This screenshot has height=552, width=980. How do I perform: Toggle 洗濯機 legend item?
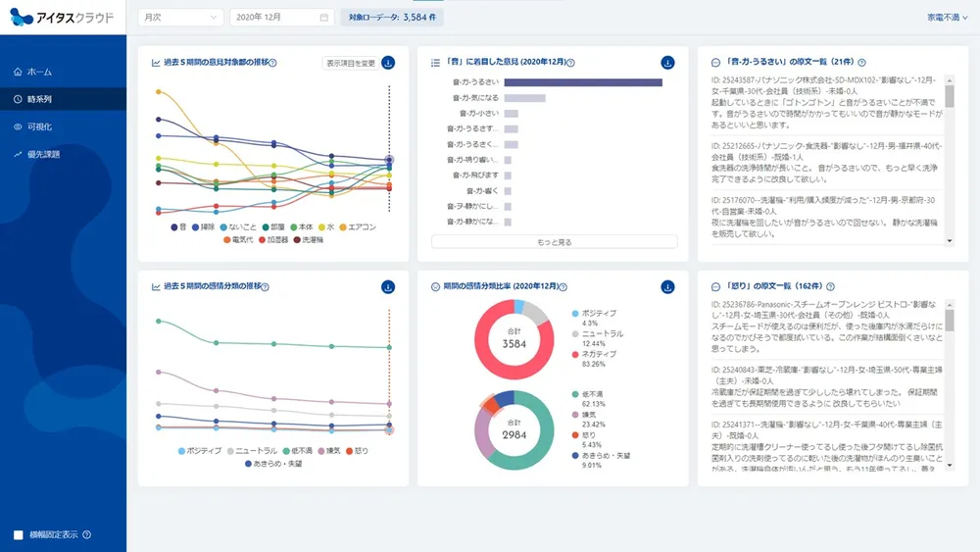308,239
